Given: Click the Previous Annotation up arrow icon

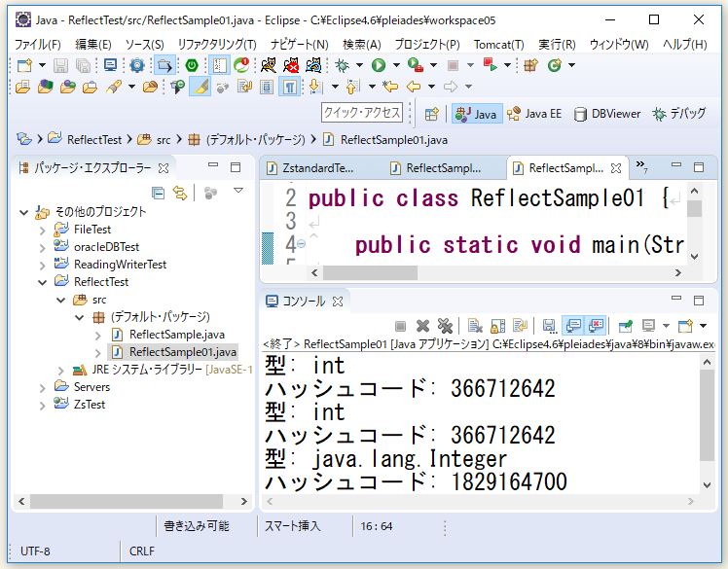Looking at the screenshot, I should [x=352, y=87].
